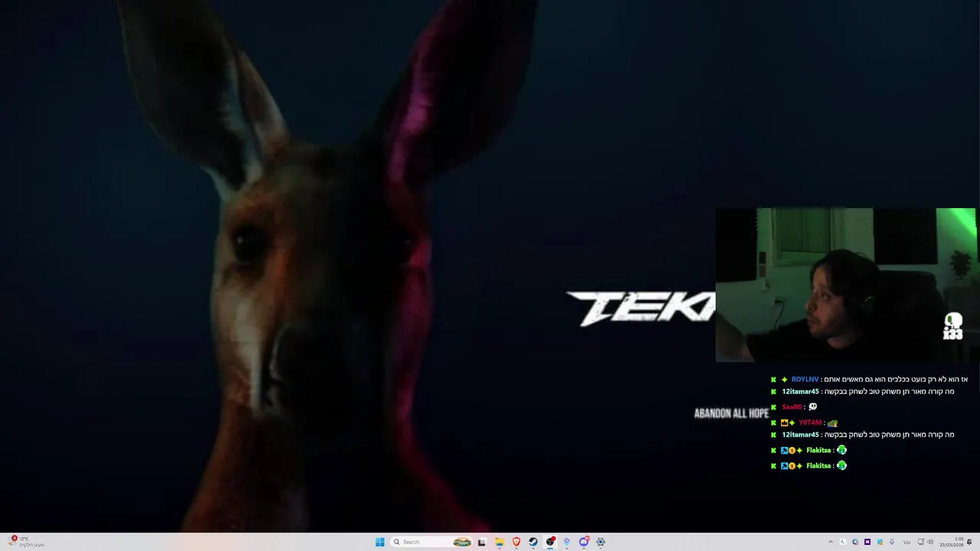Click the first 12itamar45 chat message
The image size is (980, 551).
868,392
